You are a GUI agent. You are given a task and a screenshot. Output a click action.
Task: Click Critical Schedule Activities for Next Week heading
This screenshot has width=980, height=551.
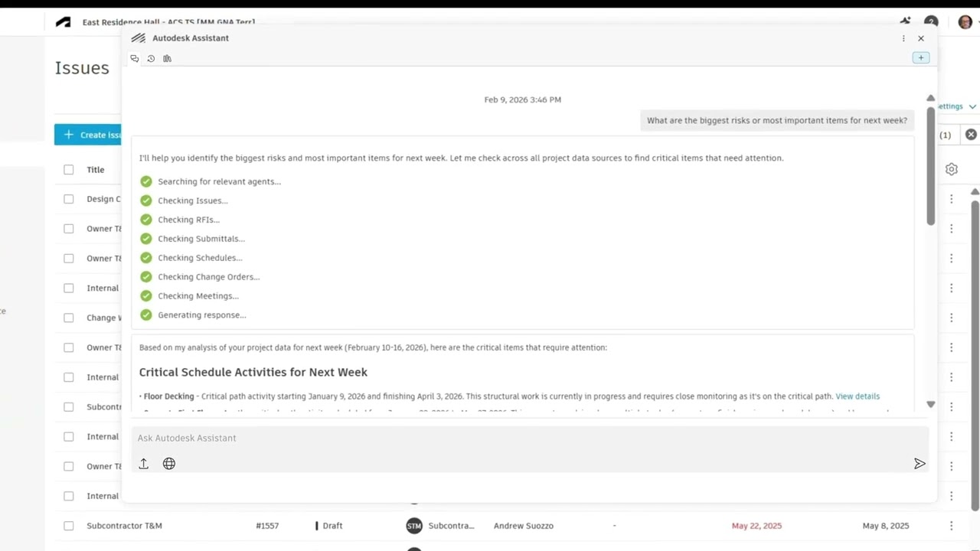[253, 372]
